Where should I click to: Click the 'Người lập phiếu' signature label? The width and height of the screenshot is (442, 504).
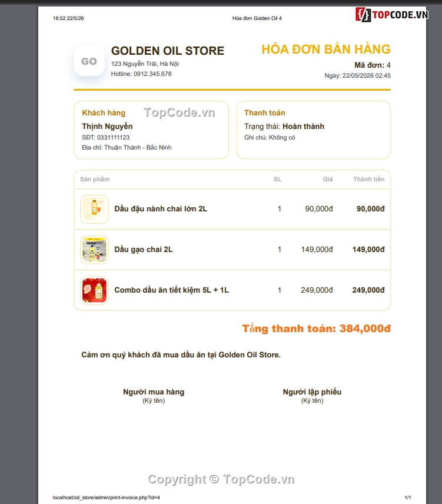(312, 392)
